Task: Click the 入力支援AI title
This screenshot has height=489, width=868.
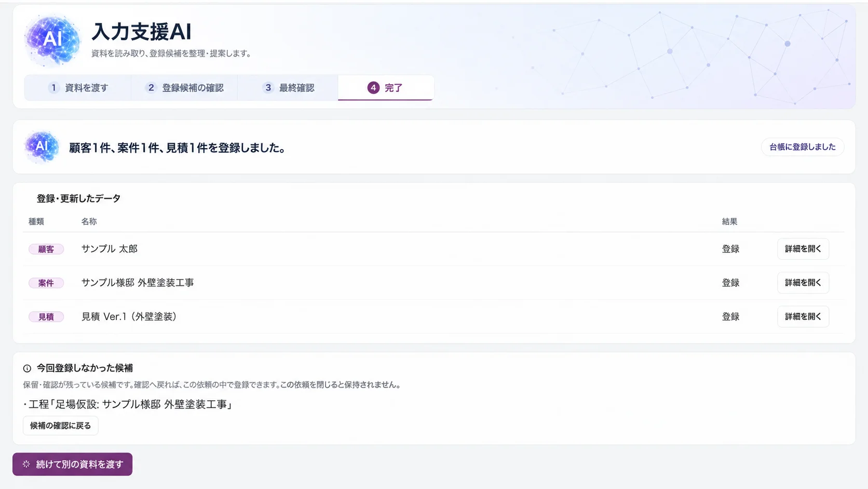Action: (x=142, y=32)
